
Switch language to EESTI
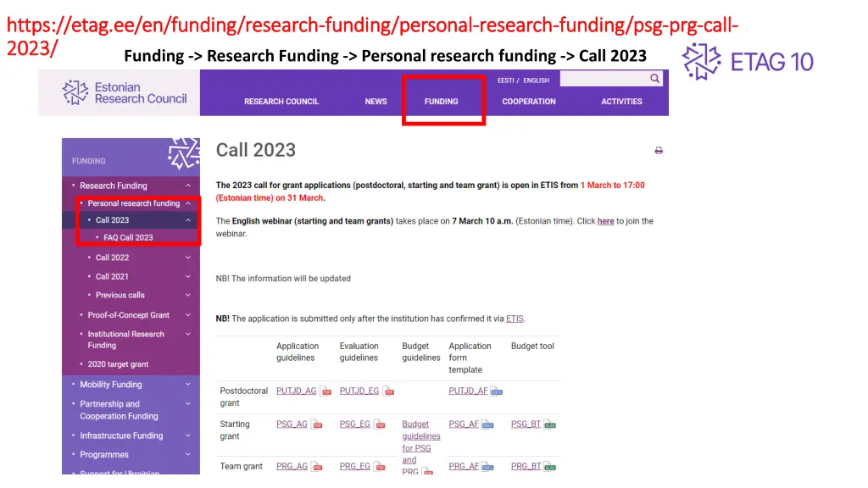pyautogui.click(x=506, y=80)
